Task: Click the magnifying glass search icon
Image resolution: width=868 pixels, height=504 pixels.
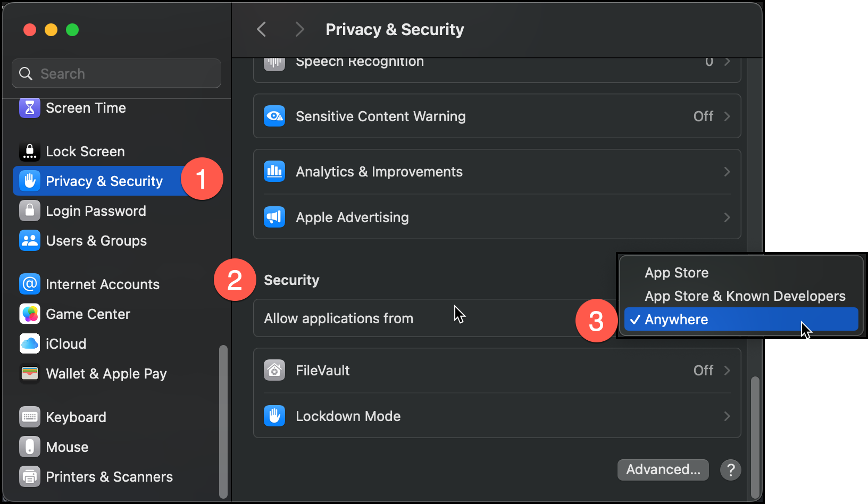Action: [26, 73]
